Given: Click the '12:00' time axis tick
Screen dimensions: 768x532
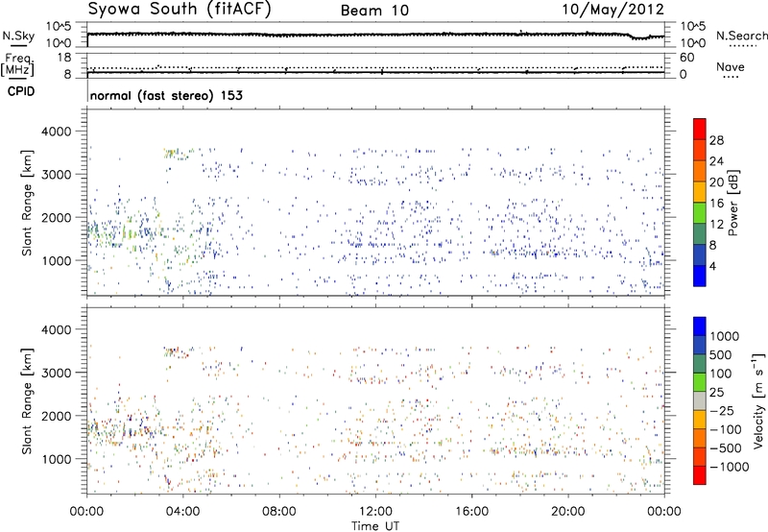Looking at the screenshot, I should tap(375, 512).
